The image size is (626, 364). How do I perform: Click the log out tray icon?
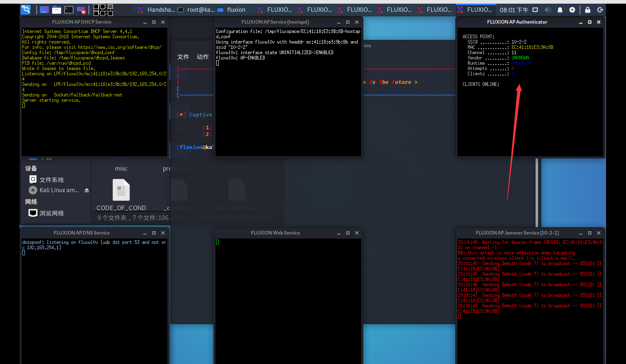[600, 10]
